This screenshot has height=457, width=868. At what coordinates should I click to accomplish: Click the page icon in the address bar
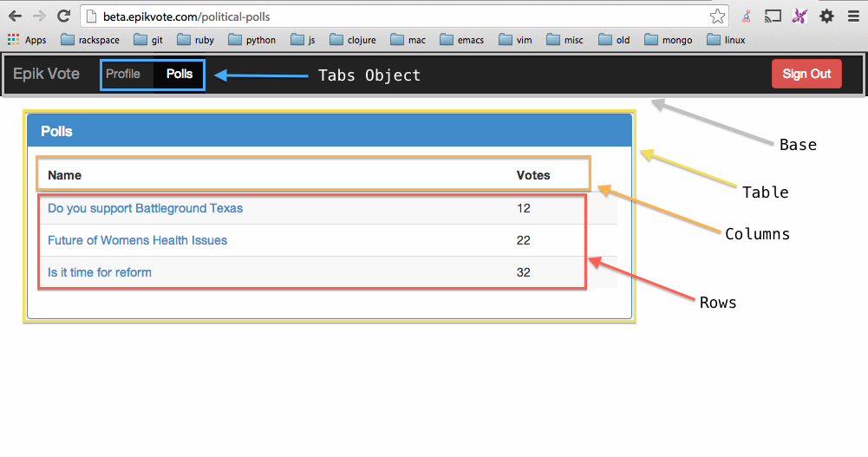point(92,16)
